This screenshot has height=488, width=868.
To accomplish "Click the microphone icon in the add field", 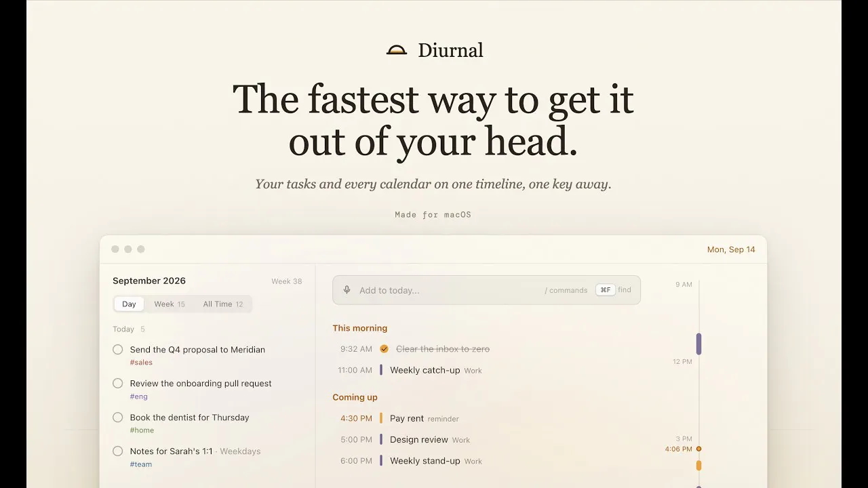I will 347,290.
